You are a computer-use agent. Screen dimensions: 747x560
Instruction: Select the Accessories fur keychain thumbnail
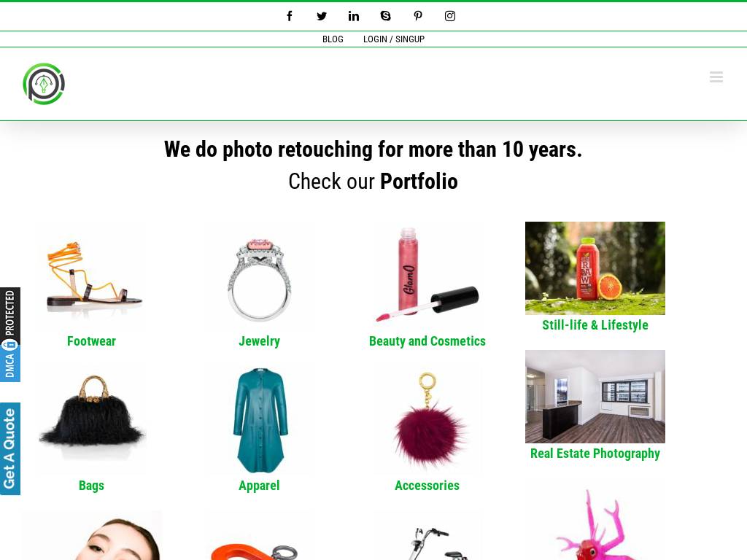point(427,419)
